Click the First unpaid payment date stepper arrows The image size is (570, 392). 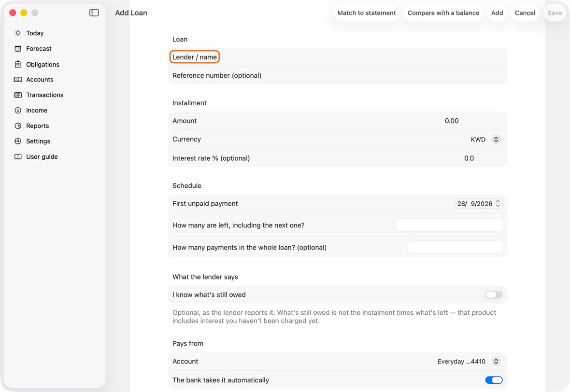[x=498, y=203]
